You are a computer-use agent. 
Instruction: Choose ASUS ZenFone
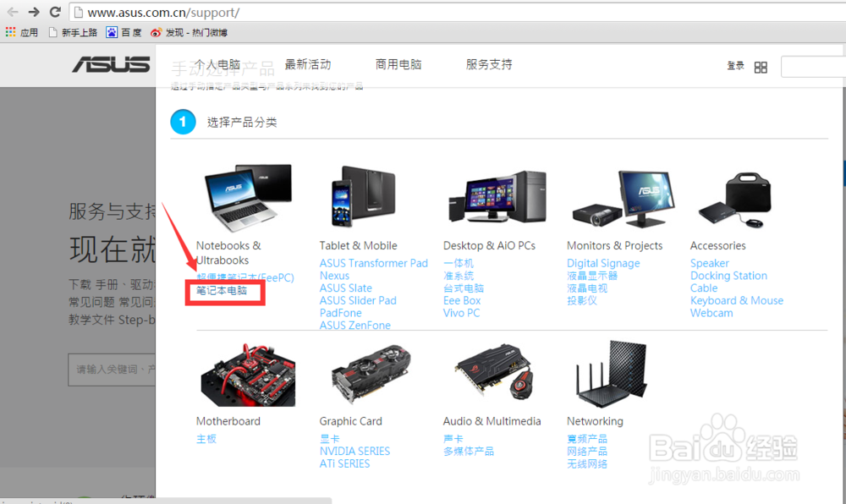click(355, 325)
